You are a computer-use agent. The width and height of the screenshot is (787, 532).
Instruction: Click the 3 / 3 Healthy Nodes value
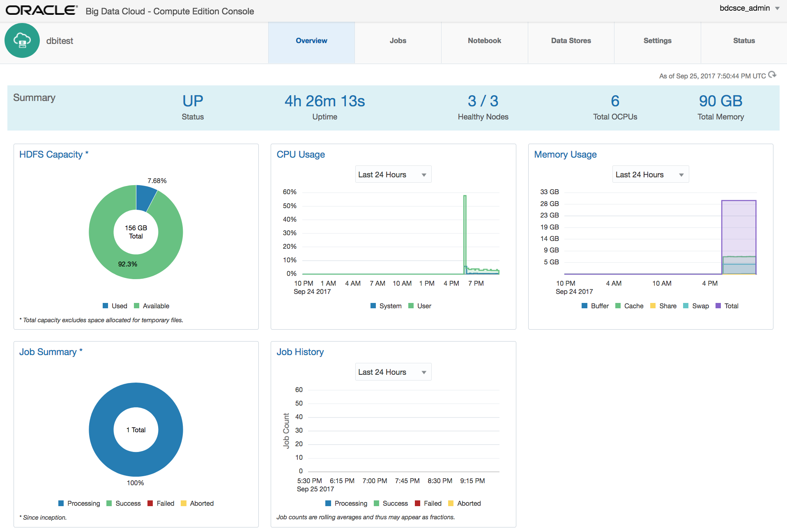point(483,101)
